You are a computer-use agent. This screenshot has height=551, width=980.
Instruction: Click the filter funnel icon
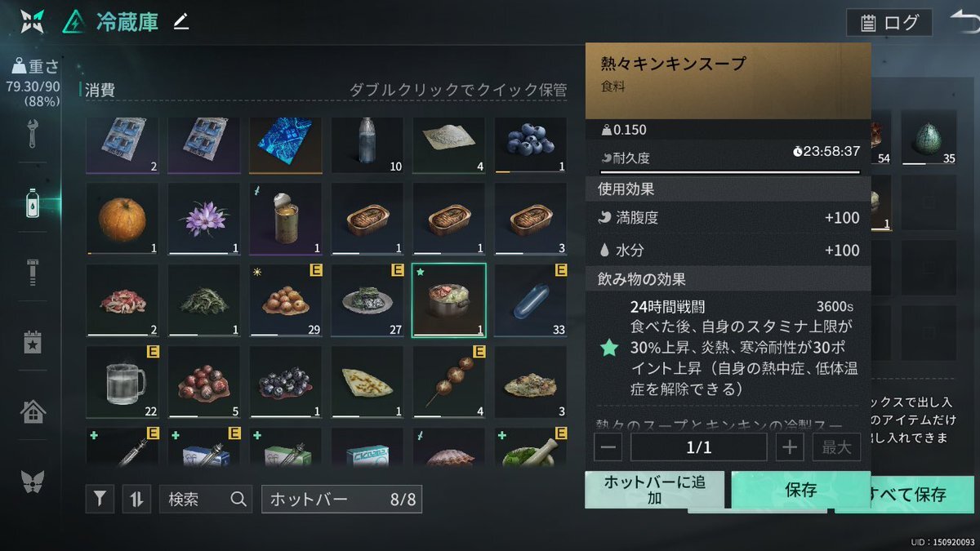click(x=100, y=499)
